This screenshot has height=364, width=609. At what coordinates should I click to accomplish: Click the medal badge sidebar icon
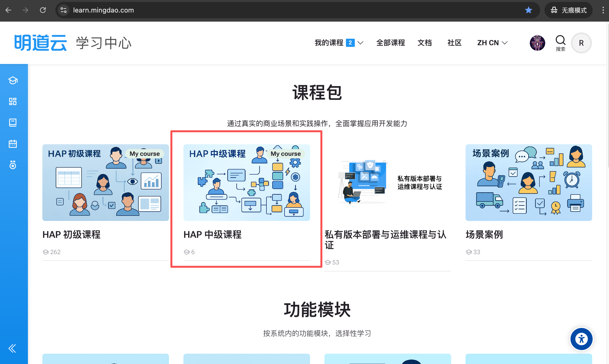[13, 165]
